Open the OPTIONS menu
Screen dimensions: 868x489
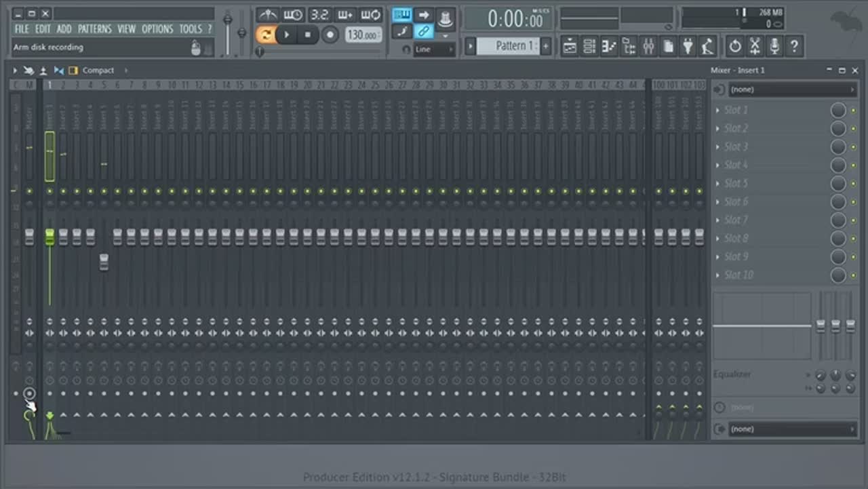[157, 29]
